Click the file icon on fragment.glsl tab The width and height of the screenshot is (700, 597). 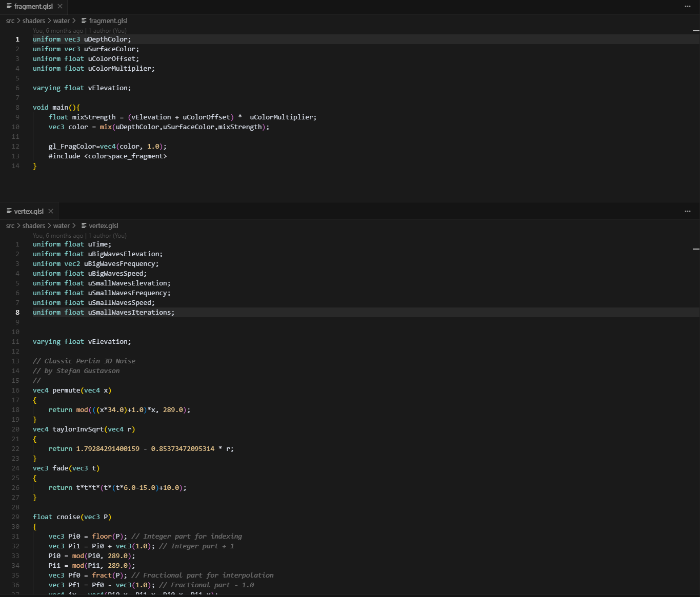click(x=9, y=6)
